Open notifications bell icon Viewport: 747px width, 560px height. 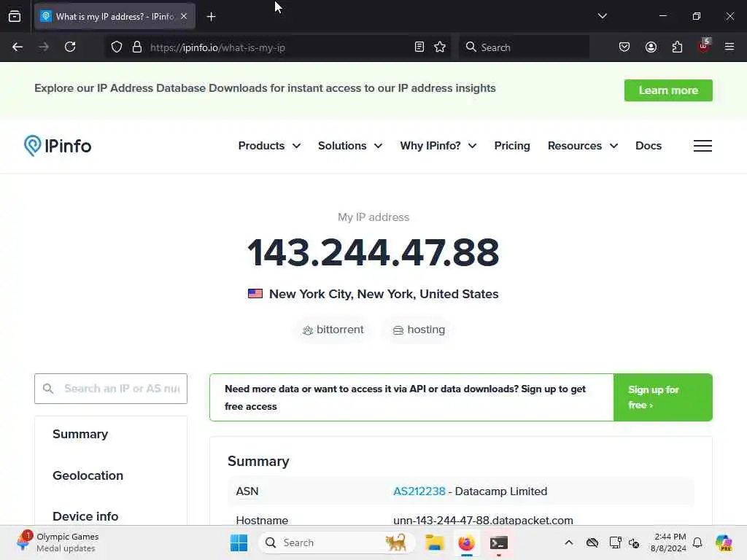(697, 542)
